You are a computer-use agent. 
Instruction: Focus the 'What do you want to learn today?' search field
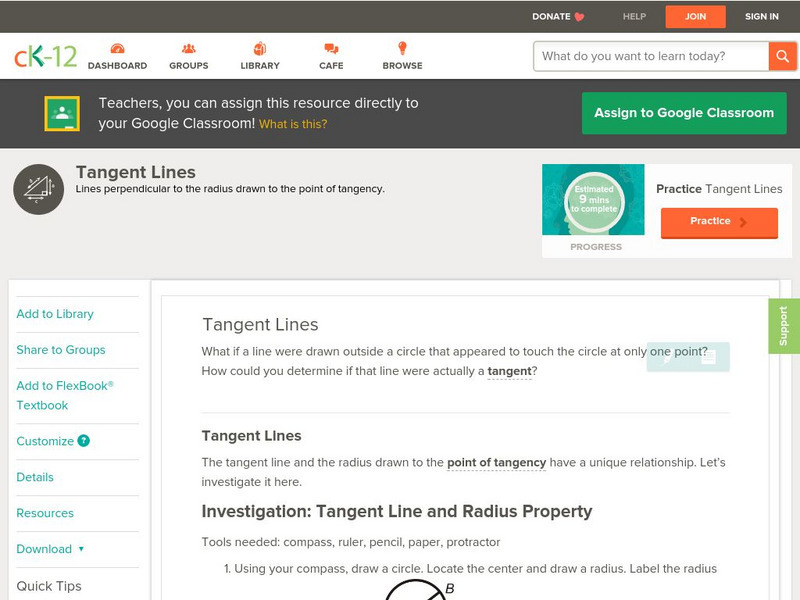pos(651,56)
